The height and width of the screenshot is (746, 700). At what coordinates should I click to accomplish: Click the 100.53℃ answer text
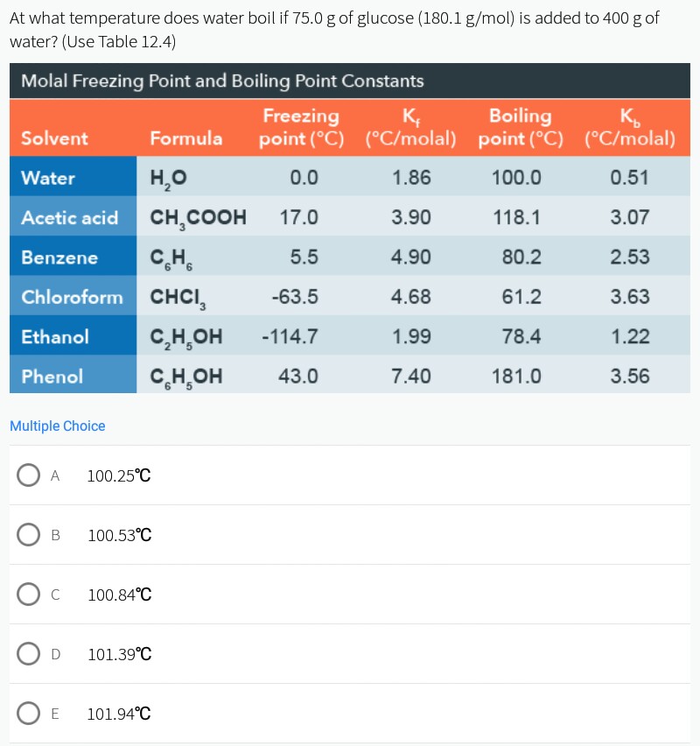click(118, 535)
